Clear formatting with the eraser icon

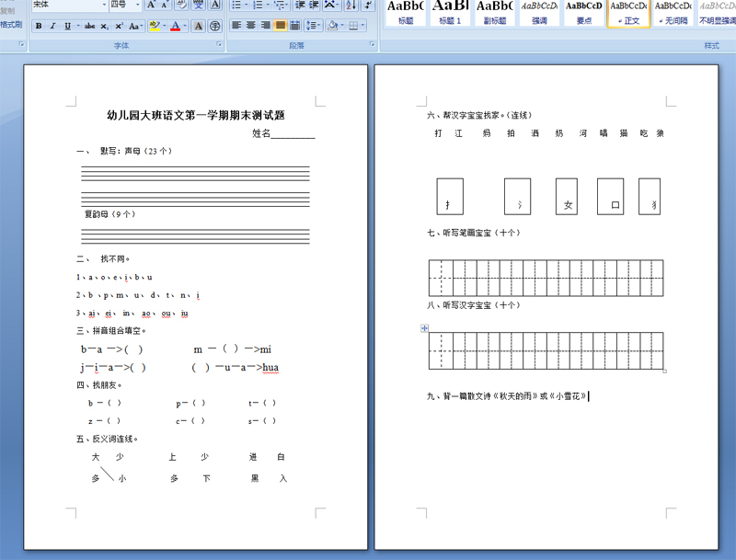point(181,5)
